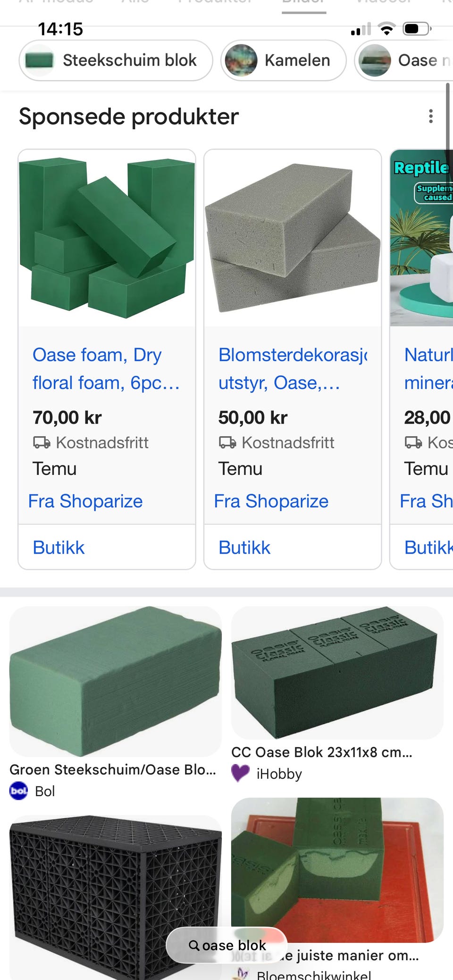Viewport: 453px width, 980px height.
Task: Tap the Oase chip thumbnail icon
Action: coord(375,60)
